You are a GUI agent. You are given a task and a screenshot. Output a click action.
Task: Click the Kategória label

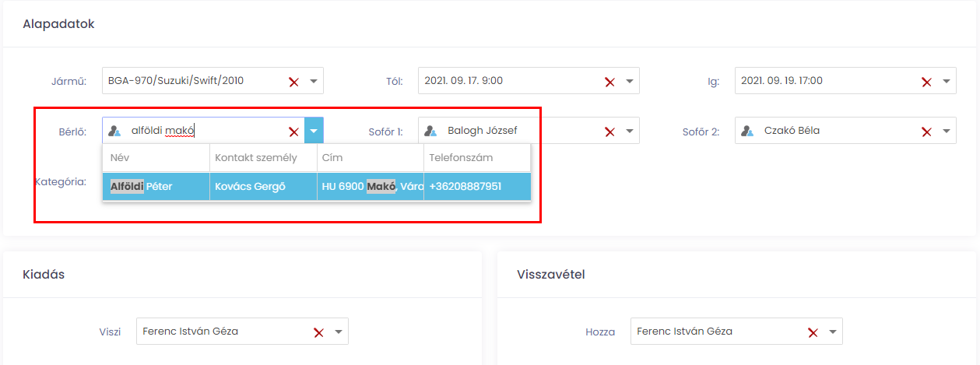click(x=61, y=182)
